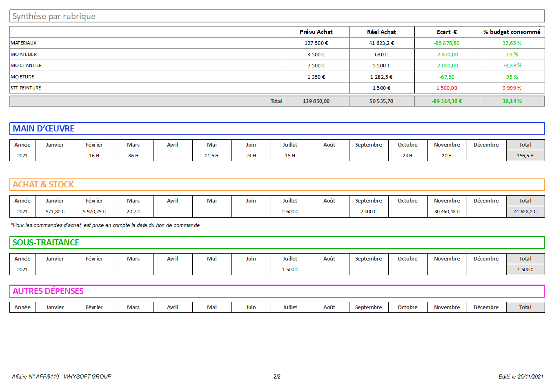Click the 30 460,43 € November purchase cell
Image resolution: width=554 pixels, height=392 pixels.
(x=447, y=212)
